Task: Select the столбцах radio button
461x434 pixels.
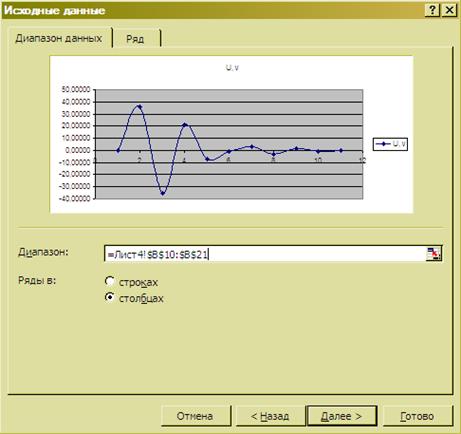Action: pyautogui.click(x=109, y=297)
